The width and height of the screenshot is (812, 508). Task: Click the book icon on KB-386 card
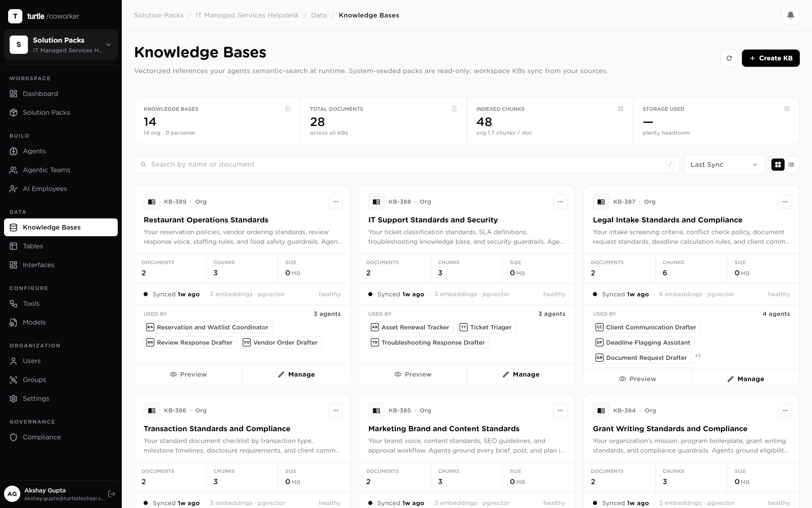click(x=152, y=410)
